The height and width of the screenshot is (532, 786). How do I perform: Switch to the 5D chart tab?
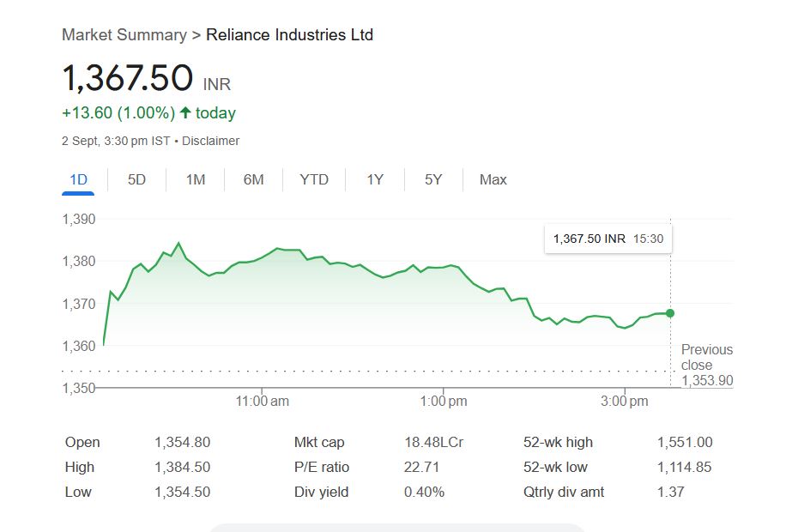136,179
